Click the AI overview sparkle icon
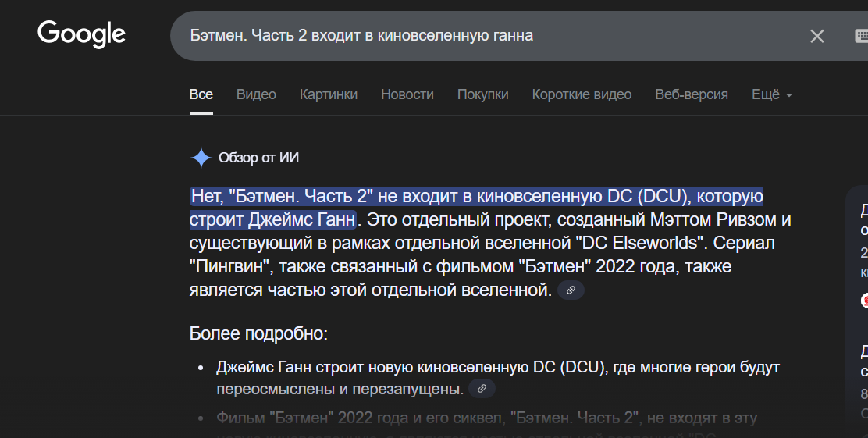 (x=201, y=158)
